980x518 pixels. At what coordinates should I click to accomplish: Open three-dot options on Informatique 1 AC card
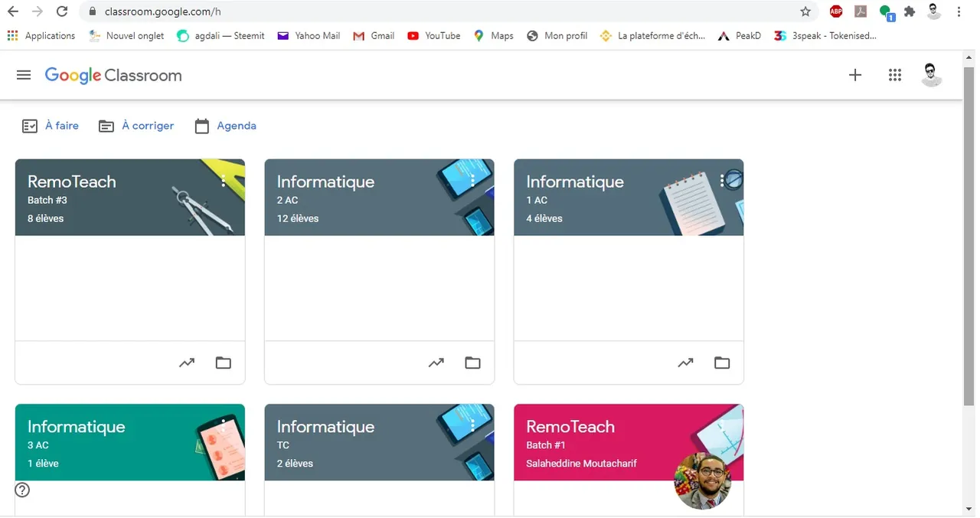(x=722, y=181)
